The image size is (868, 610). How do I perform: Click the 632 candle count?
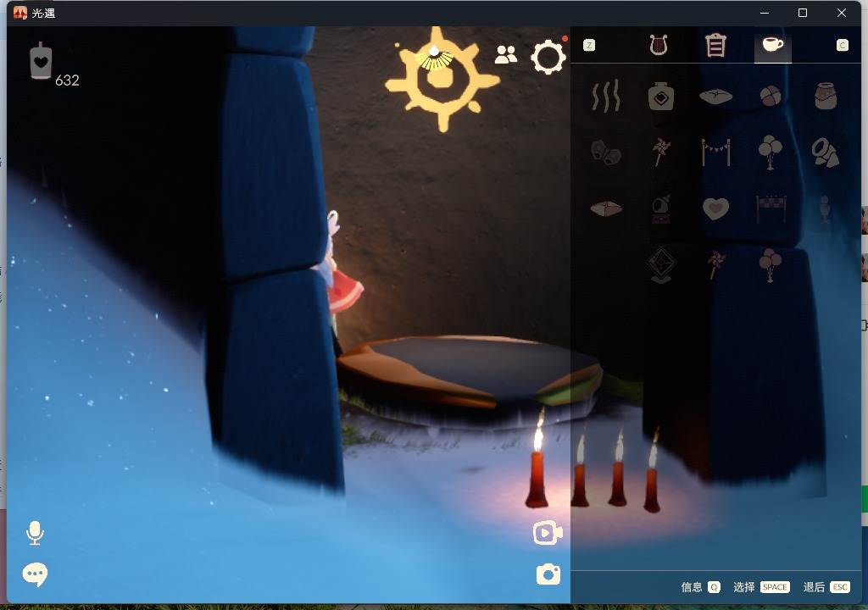(x=67, y=80)
